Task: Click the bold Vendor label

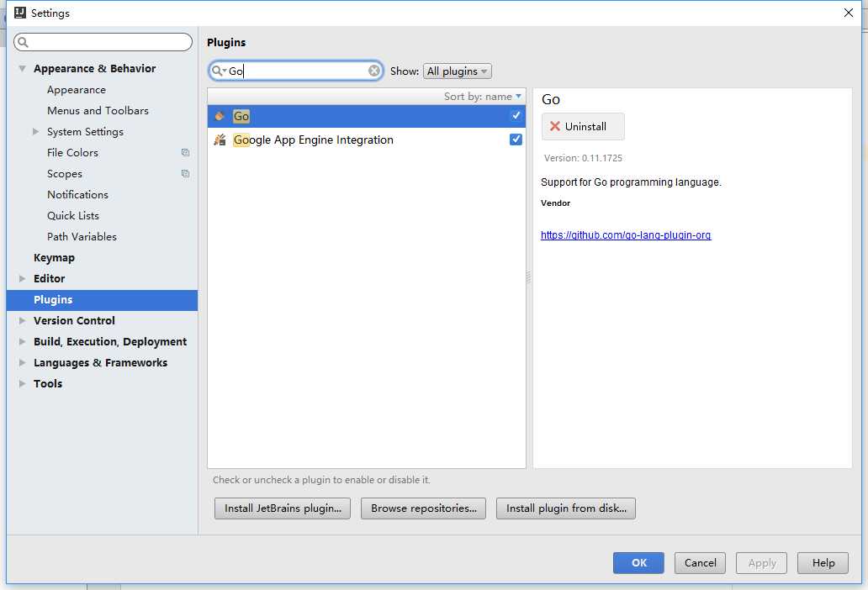Action: pyautogui.click(x=555, y=203)
